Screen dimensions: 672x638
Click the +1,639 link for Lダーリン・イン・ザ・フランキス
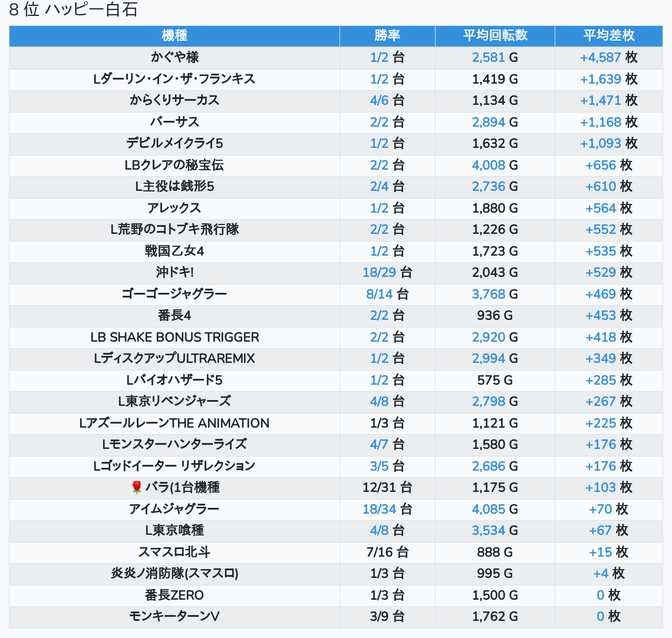click(601, 80)
